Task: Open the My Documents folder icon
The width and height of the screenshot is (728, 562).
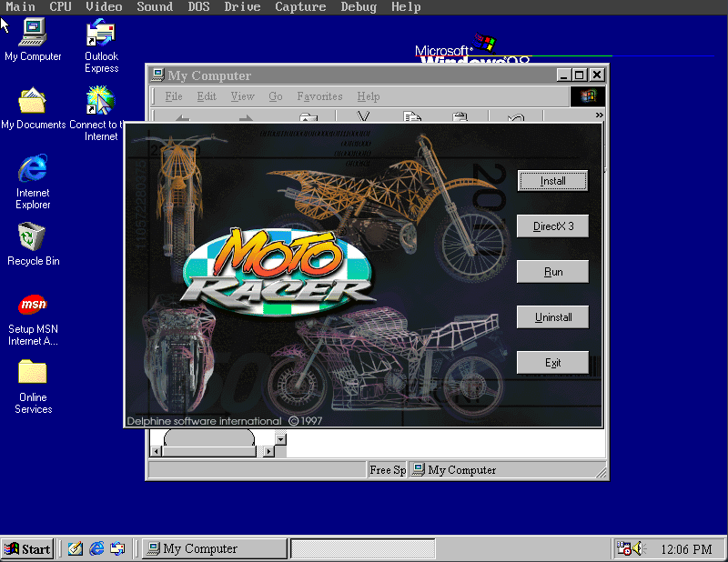Action: click(x=33, y=107)
